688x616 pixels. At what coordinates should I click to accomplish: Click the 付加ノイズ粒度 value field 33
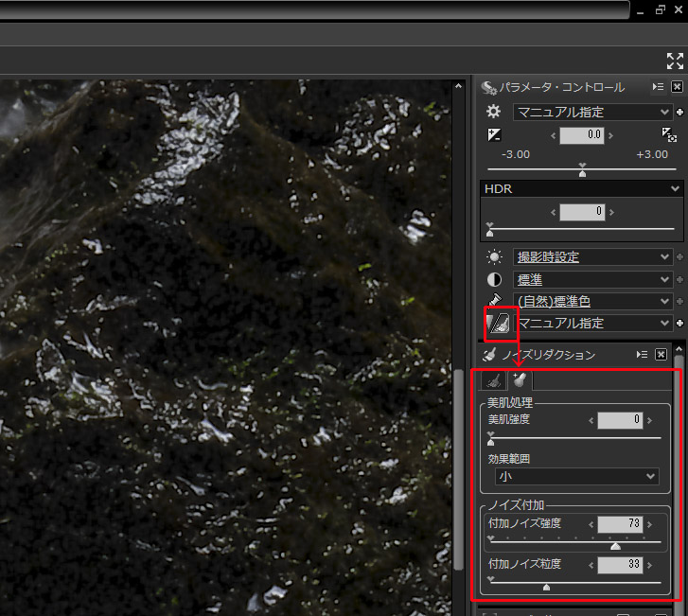(x=620, y=565)
